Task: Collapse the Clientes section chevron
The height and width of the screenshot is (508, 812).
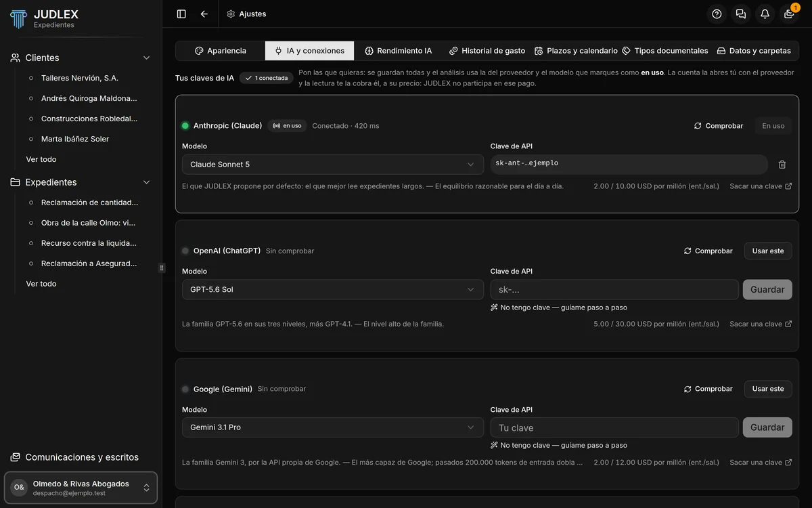Action: (x=146, y=58)
